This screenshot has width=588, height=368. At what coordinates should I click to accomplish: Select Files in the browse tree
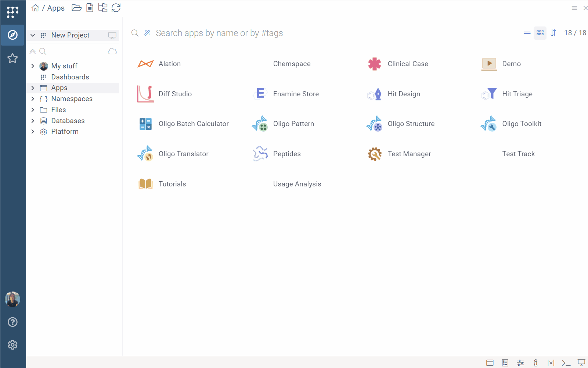pos(58,110)
